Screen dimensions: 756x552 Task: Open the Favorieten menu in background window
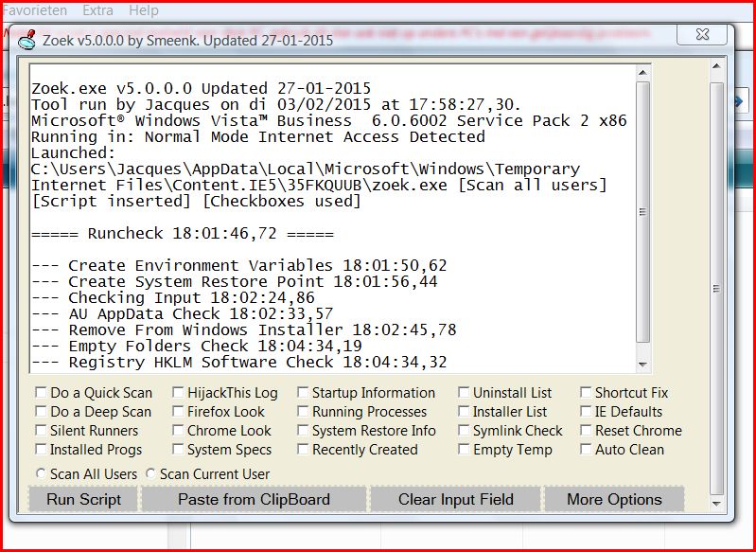tap(34, 10)
